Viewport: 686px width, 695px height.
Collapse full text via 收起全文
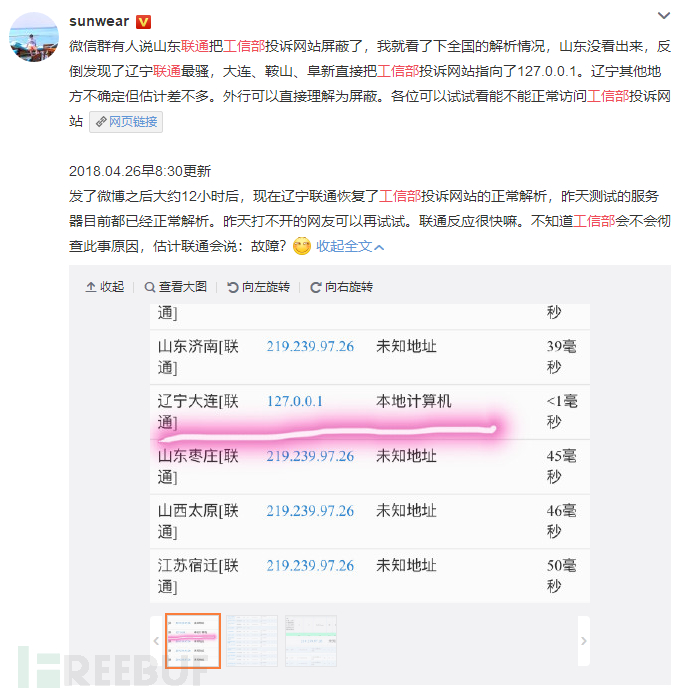pos(350,246)
